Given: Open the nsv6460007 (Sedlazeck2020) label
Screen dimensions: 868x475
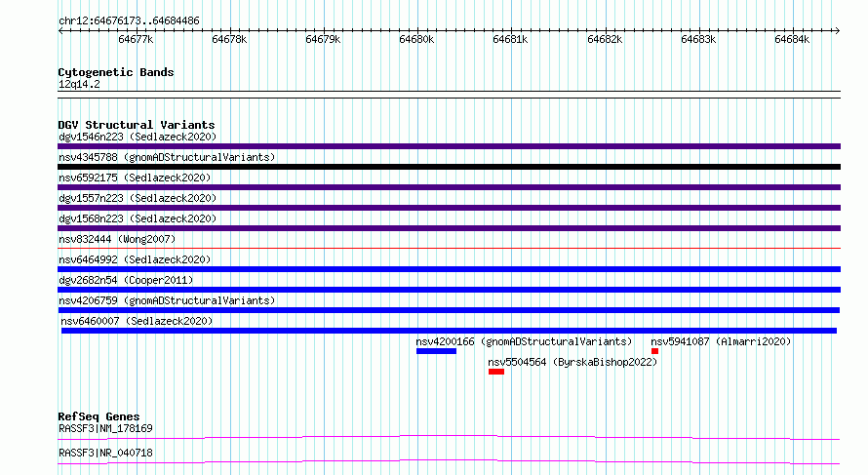Looking at the screenshot, I should tap(137, 321).
